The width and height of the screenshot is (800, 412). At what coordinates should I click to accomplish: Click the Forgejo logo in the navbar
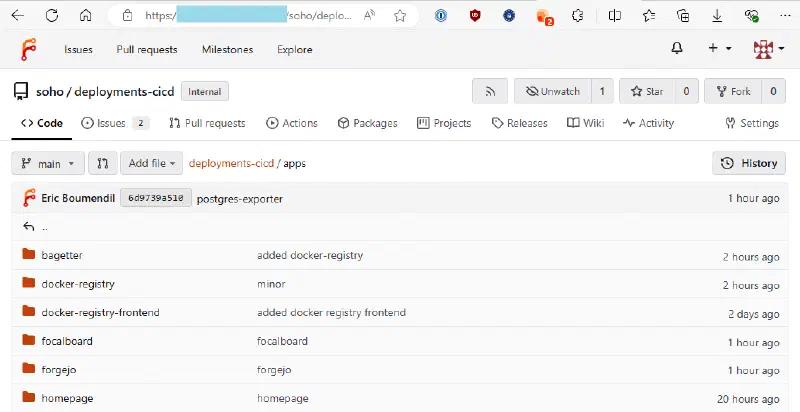coord(29,49)
